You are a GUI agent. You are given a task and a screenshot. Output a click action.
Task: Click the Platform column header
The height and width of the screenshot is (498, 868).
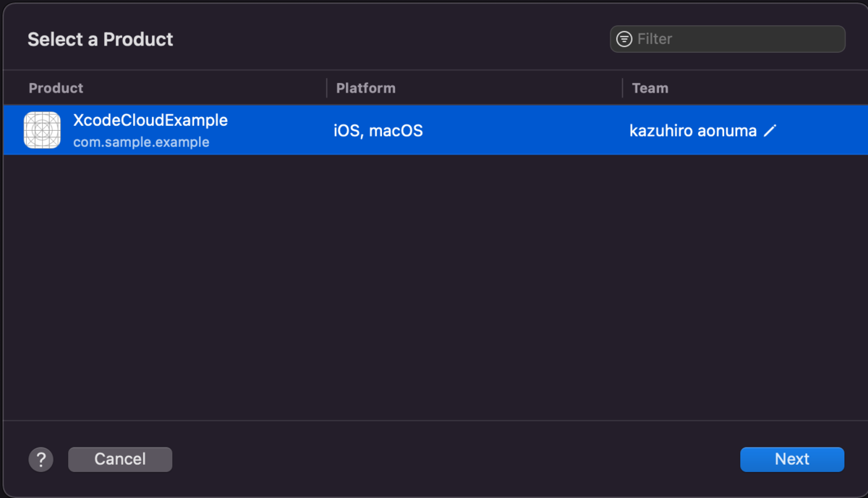[x=365, y=87]
